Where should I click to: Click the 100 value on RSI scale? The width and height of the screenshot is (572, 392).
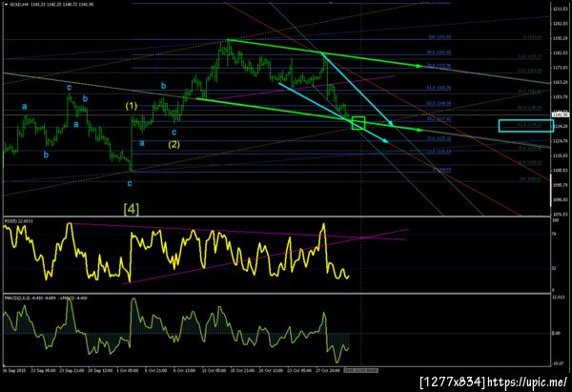pos(556,220)
